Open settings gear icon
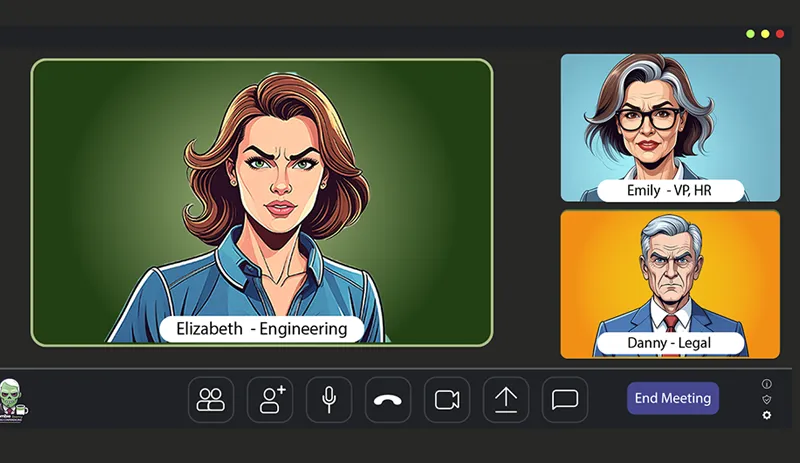The height and width of the screenshot is (463, 800). tap(767, 415)
